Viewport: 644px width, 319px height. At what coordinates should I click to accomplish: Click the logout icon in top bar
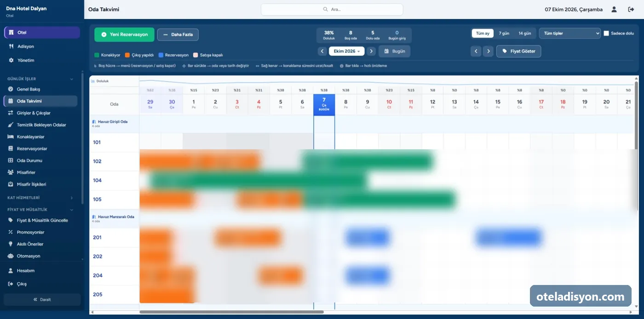pos(631,9)
